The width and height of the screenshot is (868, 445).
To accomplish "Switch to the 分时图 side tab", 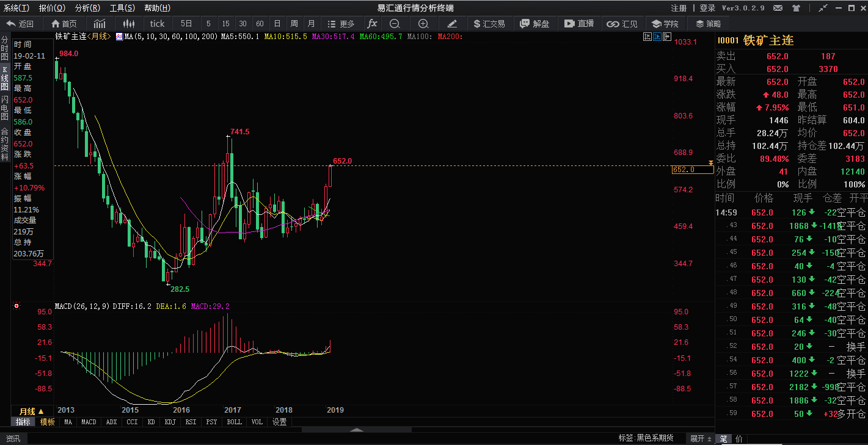I will coord(5,48).
